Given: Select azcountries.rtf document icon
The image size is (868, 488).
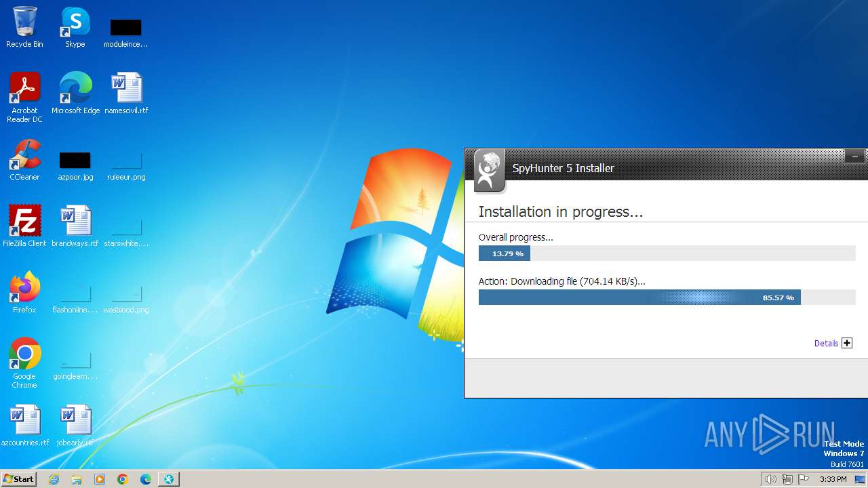Looking at the screenshot, I should [x=25, y=425].
